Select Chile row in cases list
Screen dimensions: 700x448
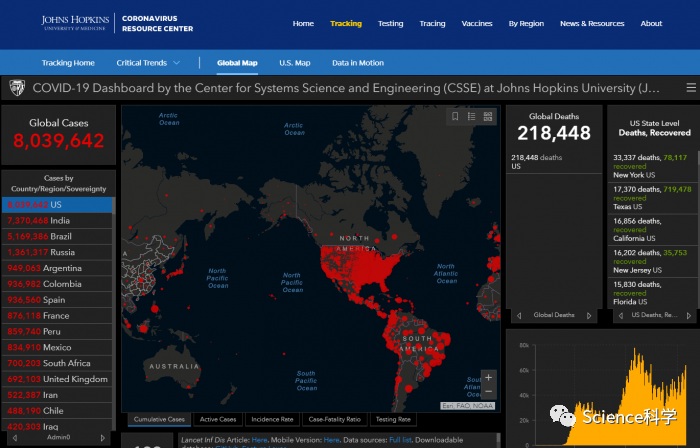click(57, 411)
